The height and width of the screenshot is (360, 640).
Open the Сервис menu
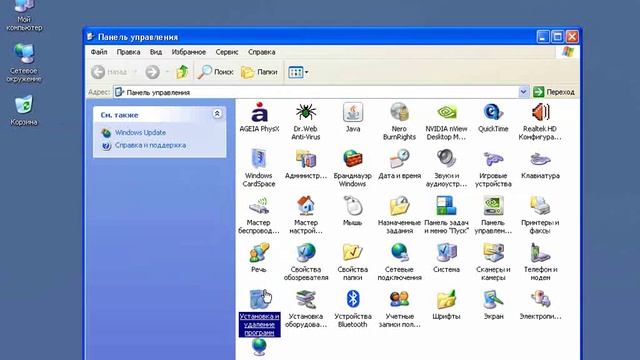point(227,52)
